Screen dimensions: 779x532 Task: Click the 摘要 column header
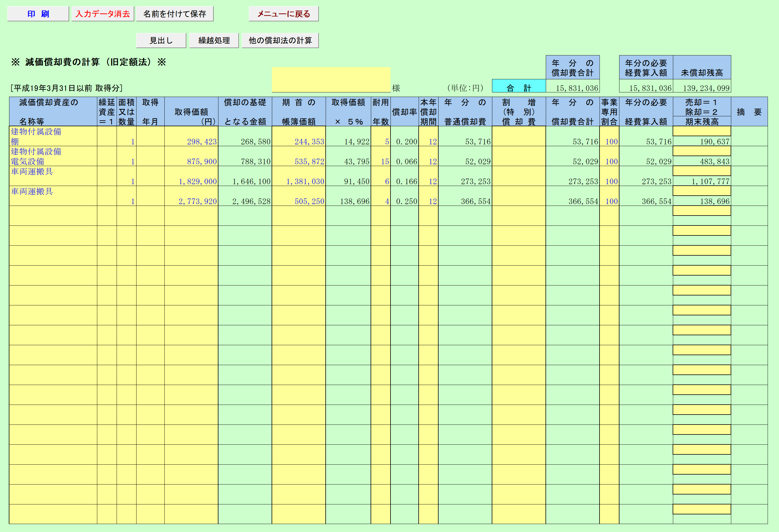pos(749,111)
